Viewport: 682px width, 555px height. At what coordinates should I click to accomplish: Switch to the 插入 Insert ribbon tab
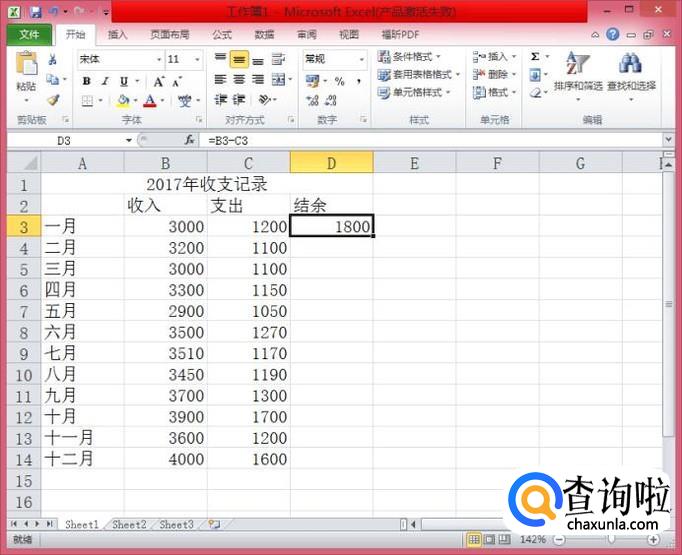pyautogui.click(x=117, y=35)
